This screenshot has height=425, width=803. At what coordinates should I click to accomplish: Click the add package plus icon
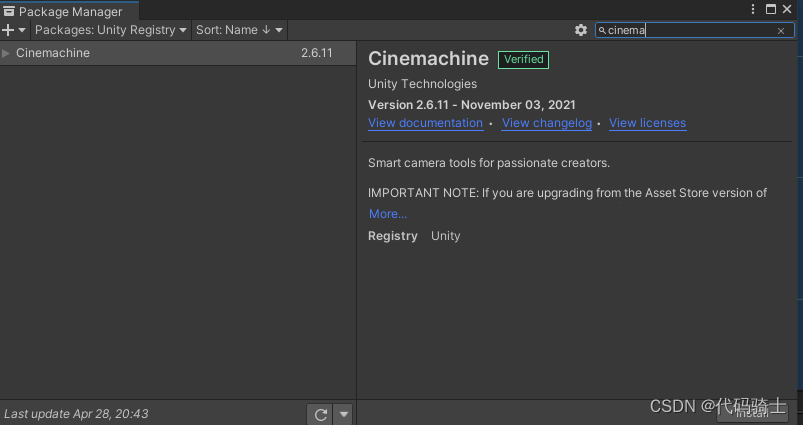click(x=9, y=30)
